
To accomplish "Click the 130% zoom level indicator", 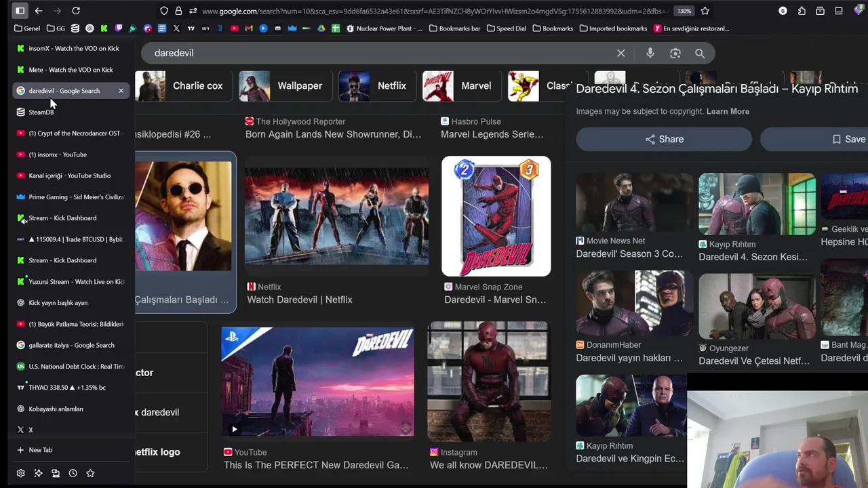I will (x=684, y=11).
